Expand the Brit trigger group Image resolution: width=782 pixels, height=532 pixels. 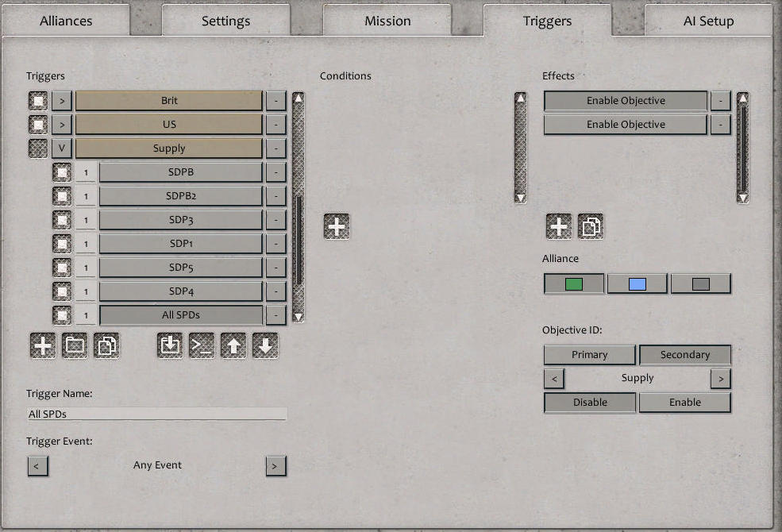(62, 101)
